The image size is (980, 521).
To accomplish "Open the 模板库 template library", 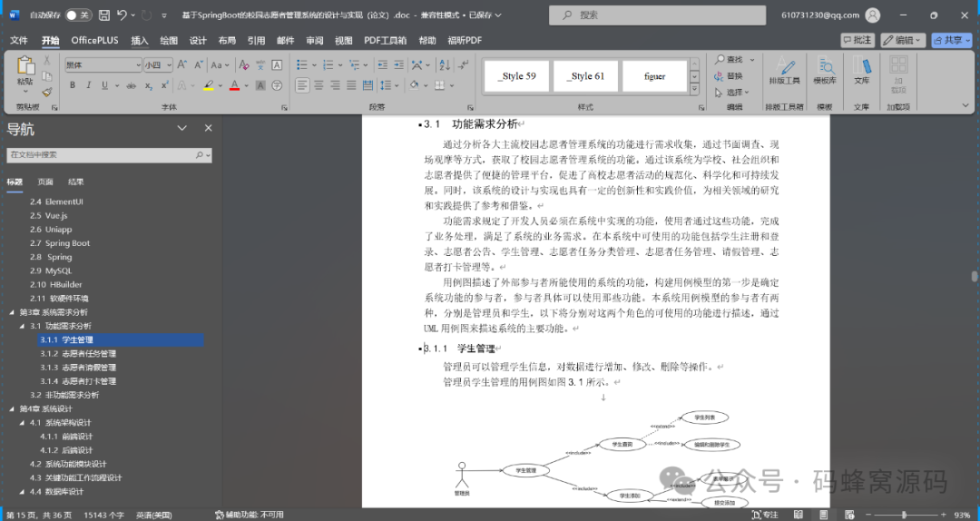I will pyautogui.click(x=825, y=71).
